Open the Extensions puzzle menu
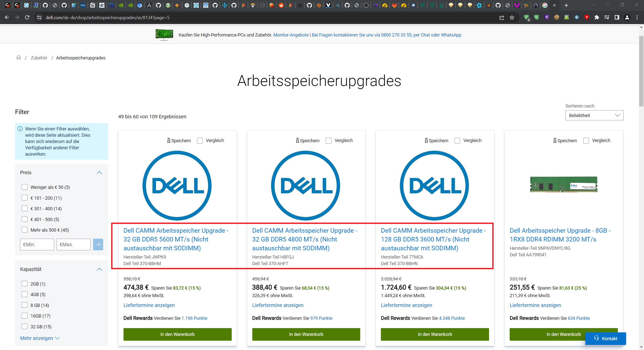This screenshot has width=644, height=350. coord(597,17)
